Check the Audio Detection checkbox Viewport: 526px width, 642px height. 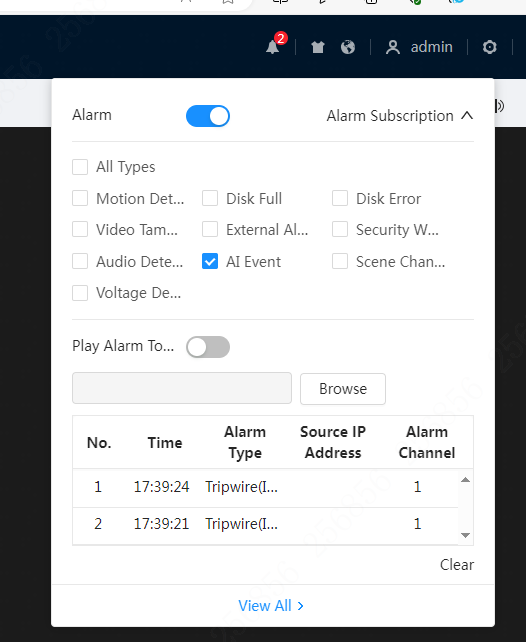click(x=80, y=261)
